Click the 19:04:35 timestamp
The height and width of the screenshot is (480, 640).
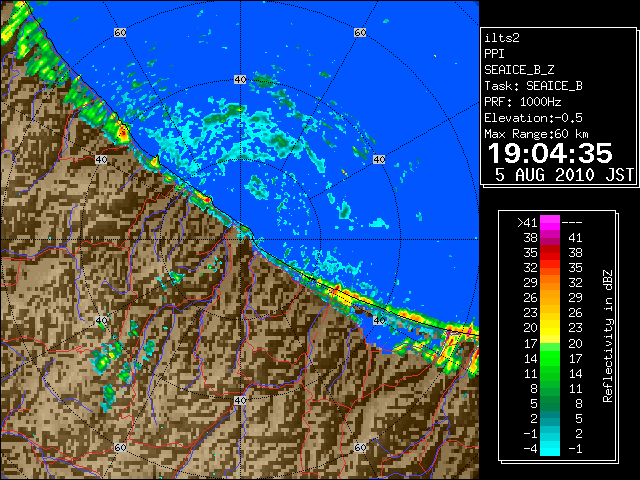coord(550,153)
